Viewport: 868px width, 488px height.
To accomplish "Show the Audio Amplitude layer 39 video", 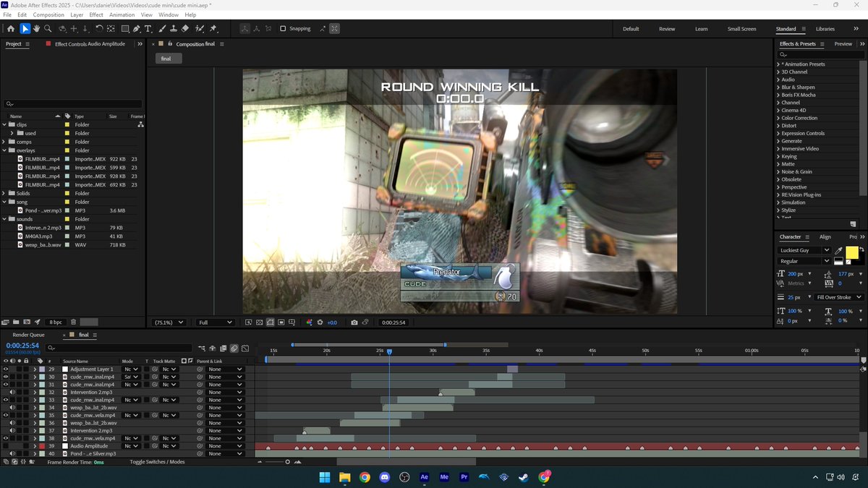I will coord(6,446).
